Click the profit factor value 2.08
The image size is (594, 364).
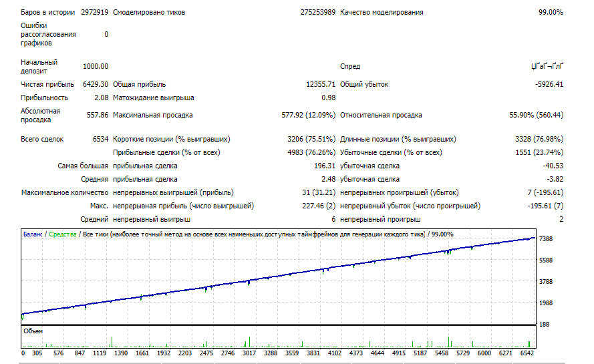click(101, 98)
